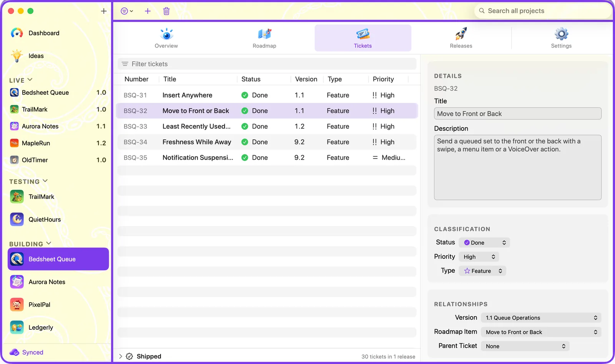The height and width of the screenshot is (364, 615).
Task: Open PixelPal project icon
Action: [x=17, y=305]
